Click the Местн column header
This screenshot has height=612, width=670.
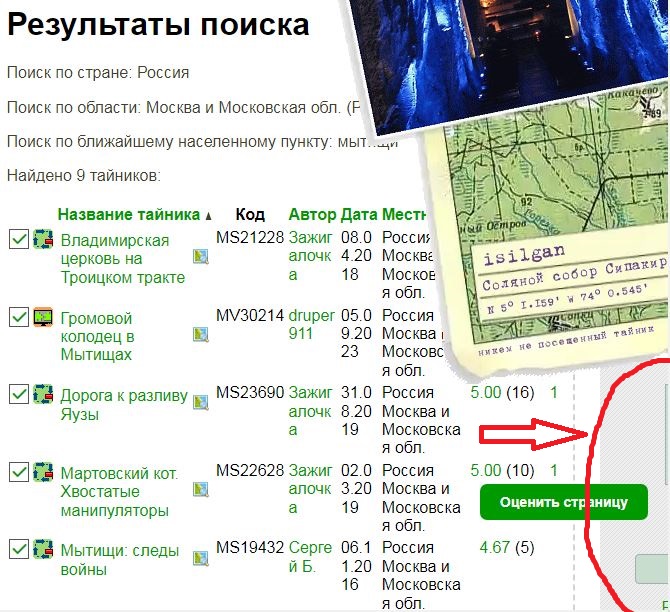405,214
